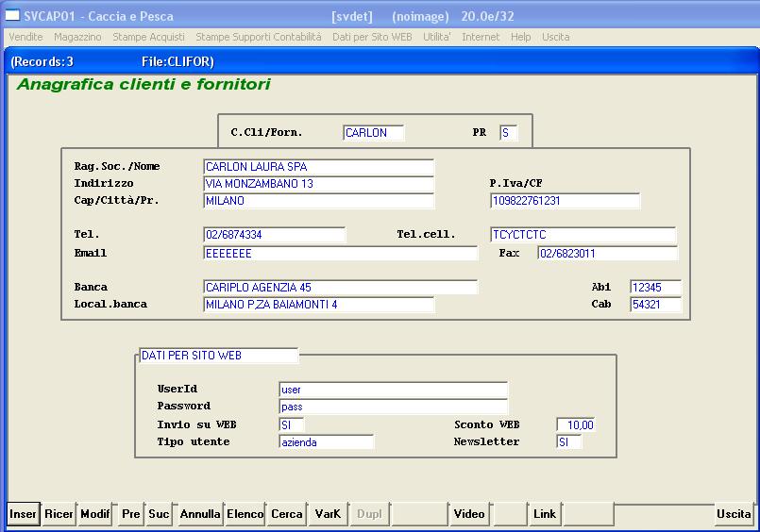Screen dimensions: 760x532
Task: Click the Indirizzo field VIA MONZAMBANO 13
Action: coord(318,184)
